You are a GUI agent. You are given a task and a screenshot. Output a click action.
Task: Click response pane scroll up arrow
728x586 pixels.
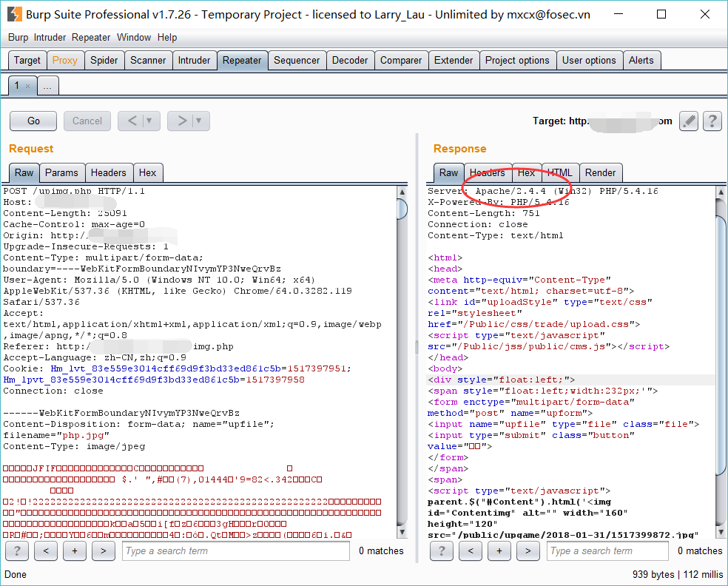point(721,192)
